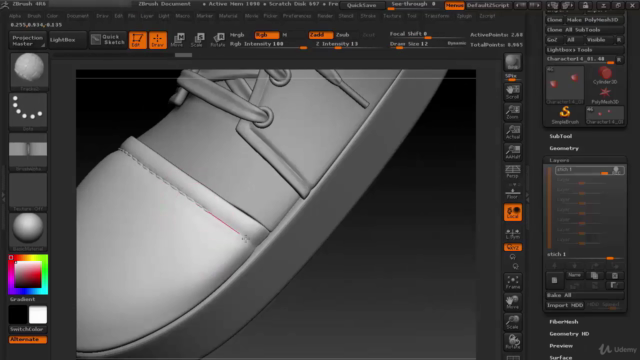Click Projection Master button
The image size is (640, 360).
click(27, 40)
